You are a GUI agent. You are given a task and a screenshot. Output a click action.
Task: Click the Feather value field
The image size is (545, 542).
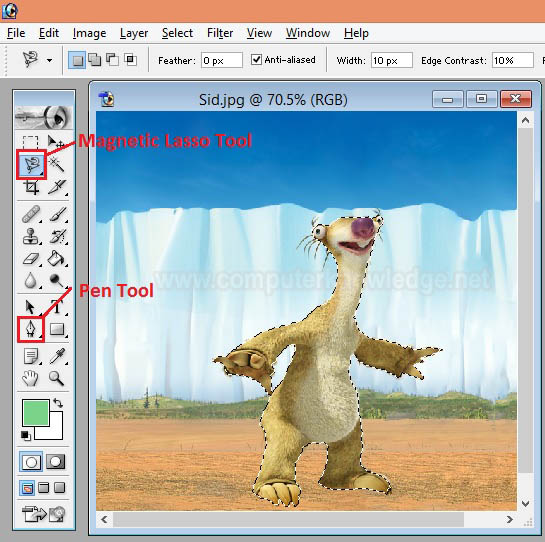tap(221, 60)
